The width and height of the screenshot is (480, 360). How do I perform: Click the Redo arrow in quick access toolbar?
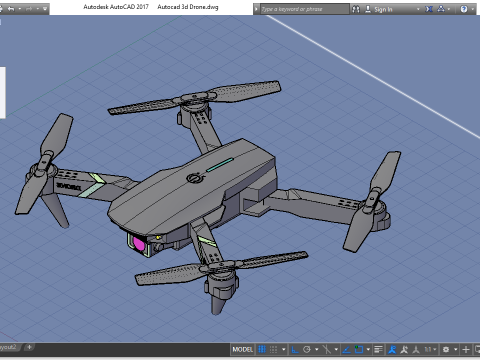[29, 9]
